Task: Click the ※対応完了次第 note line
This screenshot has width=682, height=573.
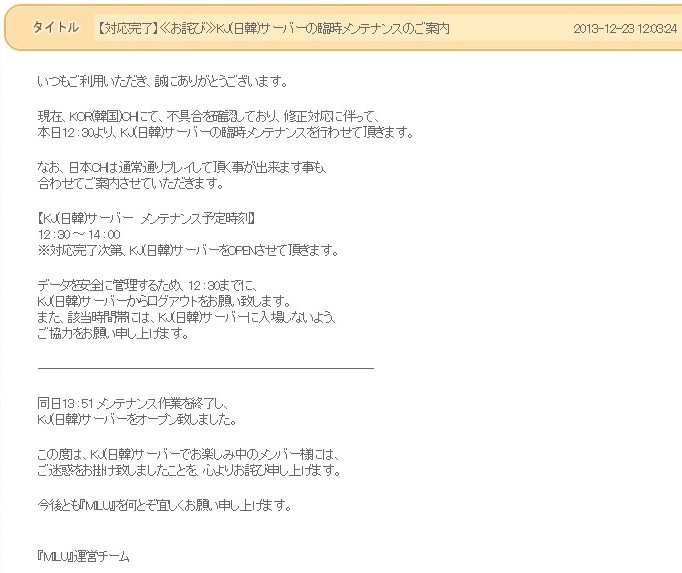Action: [189, 250]
